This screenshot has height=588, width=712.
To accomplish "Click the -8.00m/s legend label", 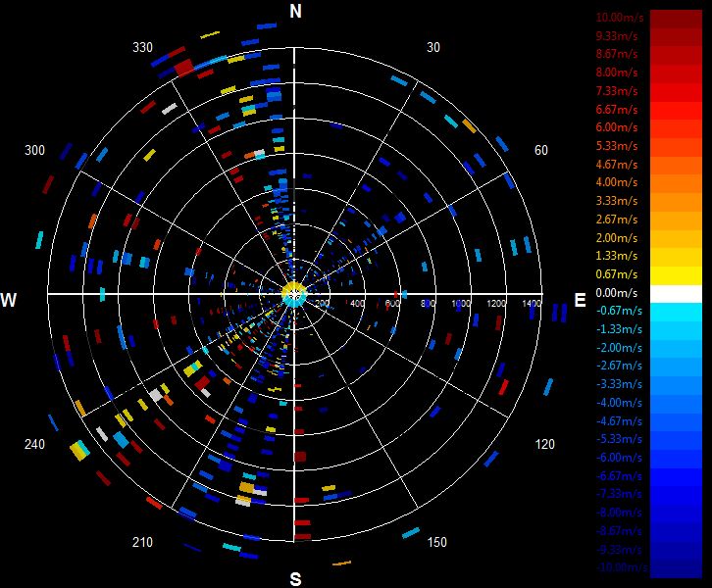I will [x=619, y=513].
